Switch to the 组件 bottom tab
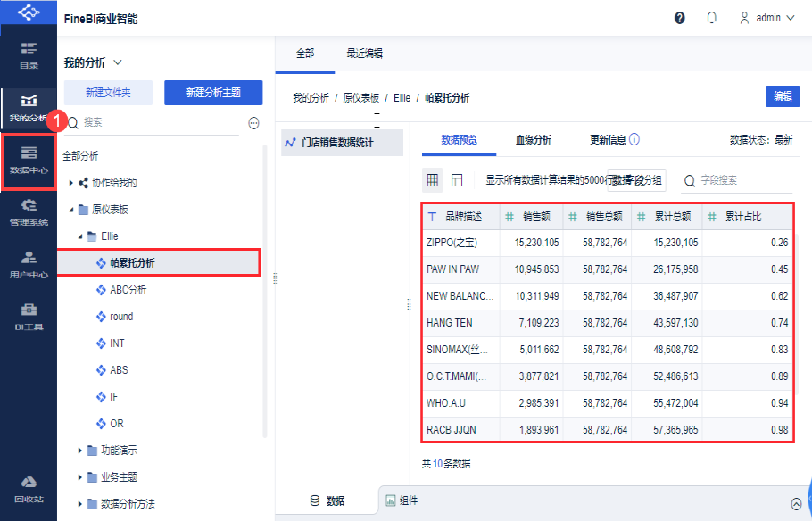 (402, 500)
